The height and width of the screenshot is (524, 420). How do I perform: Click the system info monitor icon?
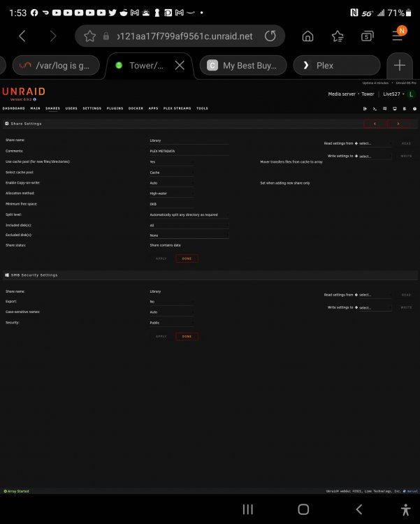[395, 108]
